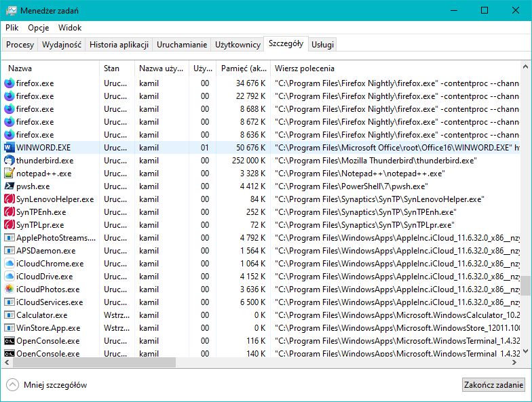Open the Plik menu
This screenshot has height=402, width=532.
[x=12, y=28]
